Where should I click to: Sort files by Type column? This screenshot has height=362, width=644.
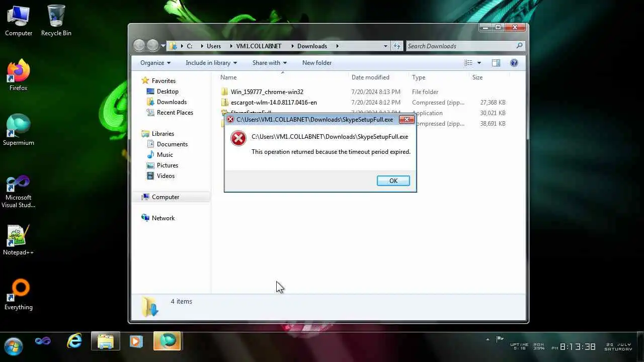(x=439, y=77)
